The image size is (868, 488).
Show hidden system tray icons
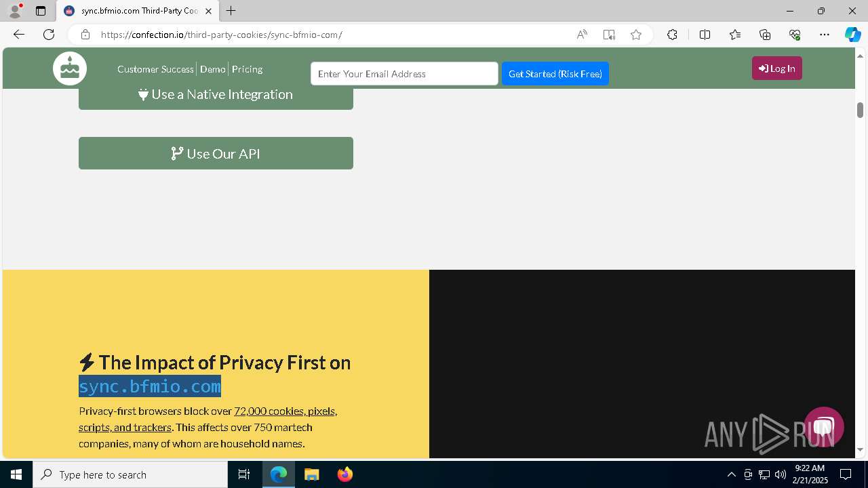[731, 474]
